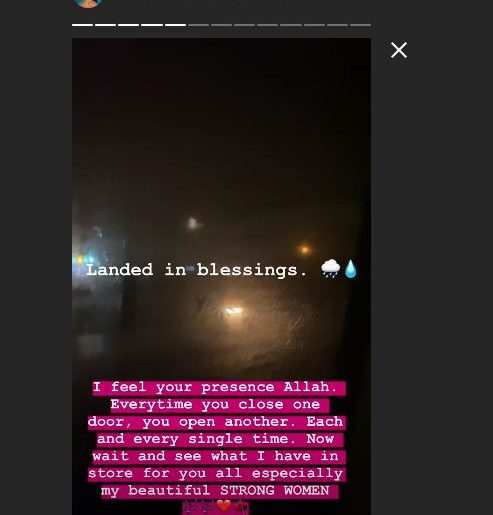Image resolution: width=493 pixels, height=515 pixels.
Task: Choose the eleventh story progress segment
Action: pyautogui.click(x=314, y=25)
